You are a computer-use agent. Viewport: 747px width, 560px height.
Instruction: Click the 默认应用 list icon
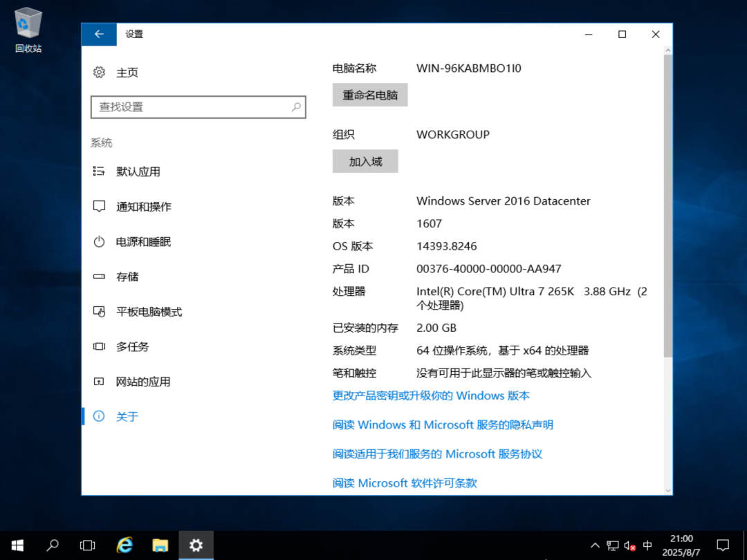coord(99,171)
